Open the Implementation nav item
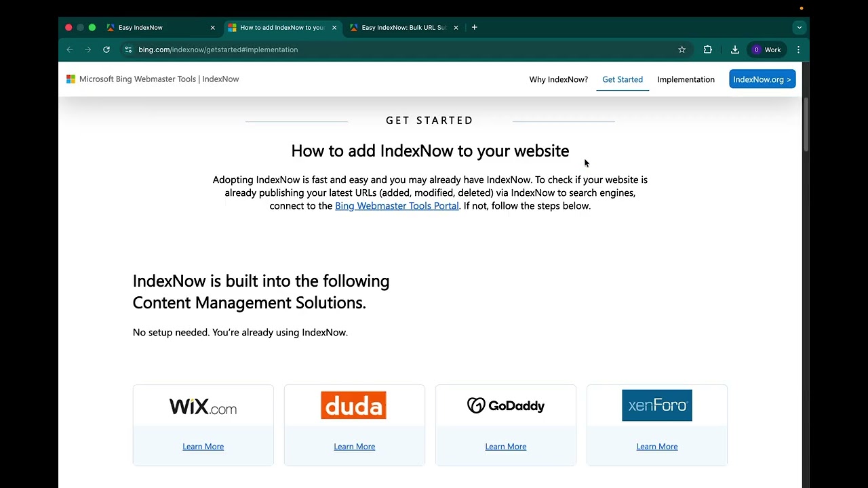The height and width of the screenshot is (488, 868). pyautogui.click(x=686, y=79)
